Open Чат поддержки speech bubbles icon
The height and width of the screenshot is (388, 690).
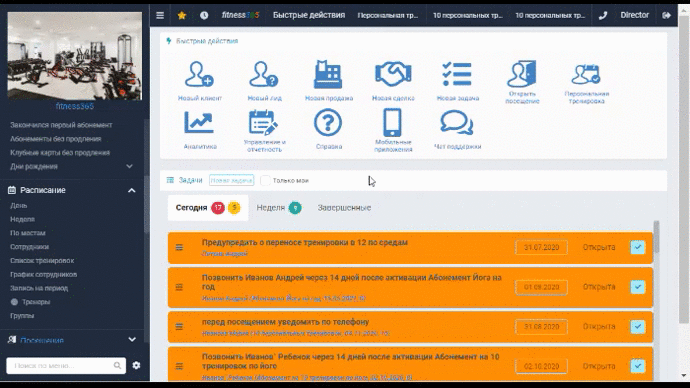457,123
